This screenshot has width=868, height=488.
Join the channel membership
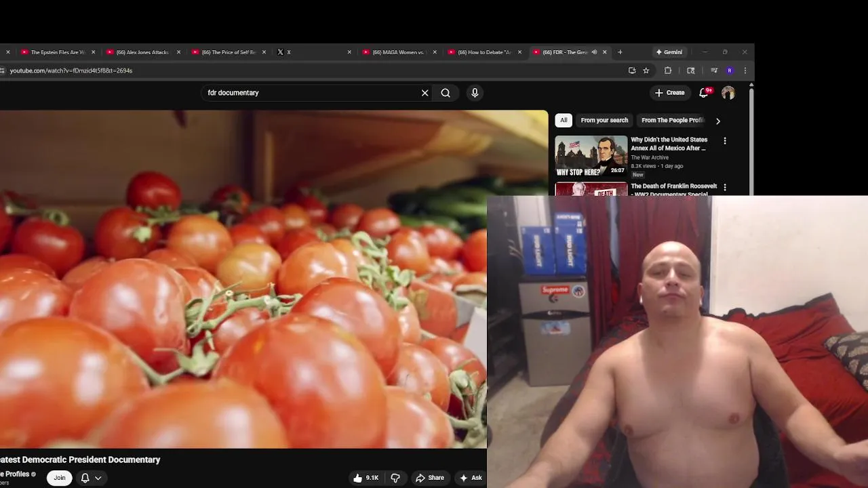60,478
